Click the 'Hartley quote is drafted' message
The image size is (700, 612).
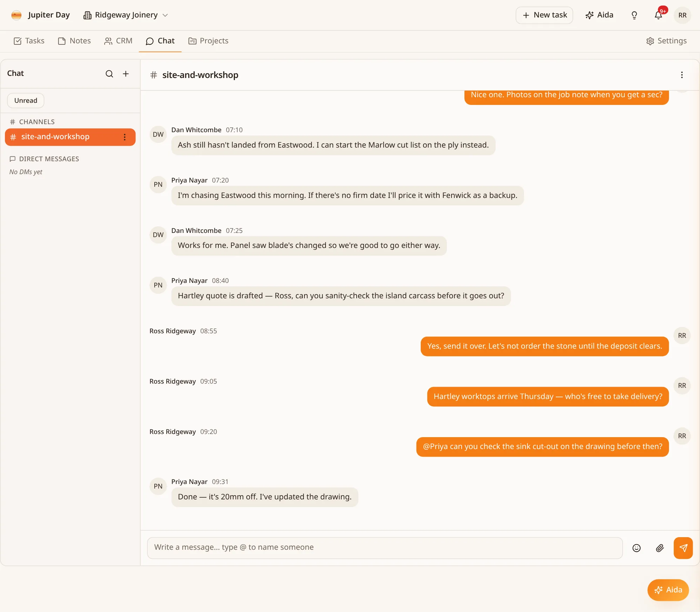[341, 296]
